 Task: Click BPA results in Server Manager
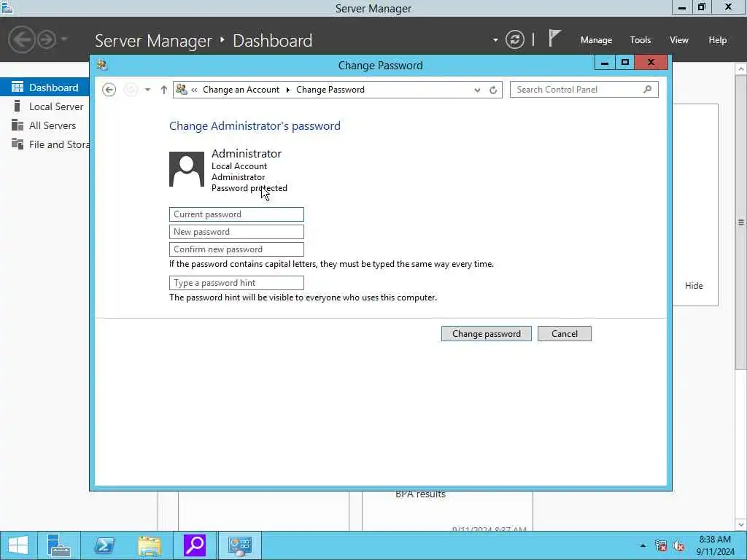(420, 494)
